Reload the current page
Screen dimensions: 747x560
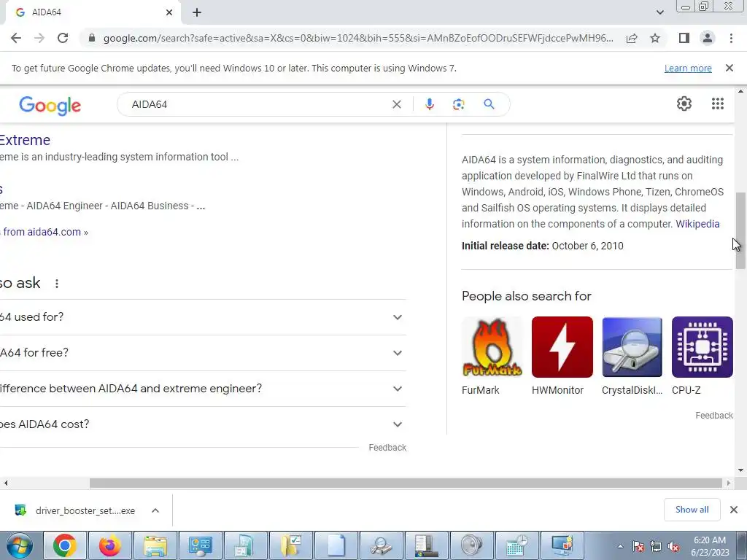pyautogui.click(x=63, y=38)
